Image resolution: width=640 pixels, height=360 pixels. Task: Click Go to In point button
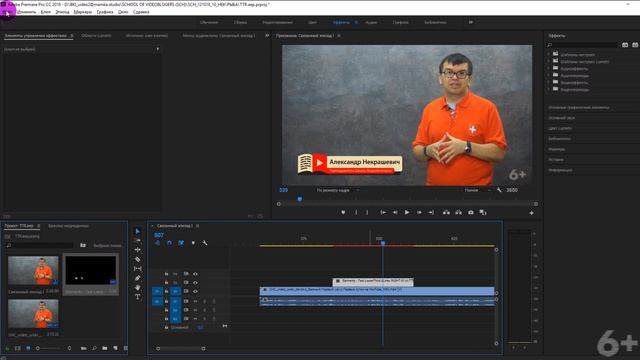point(383,212)
